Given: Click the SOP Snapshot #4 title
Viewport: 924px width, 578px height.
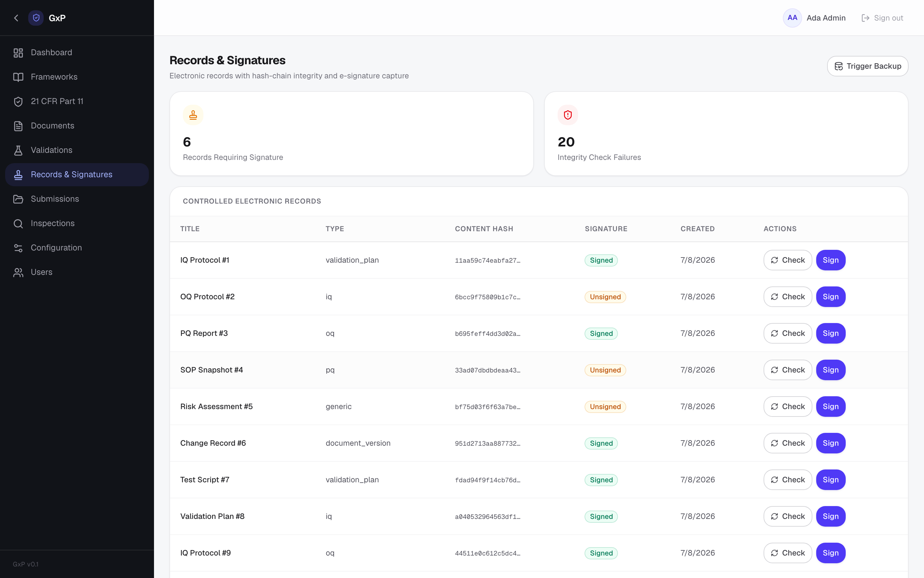Looking at the screenshot, I should [211, 370].
